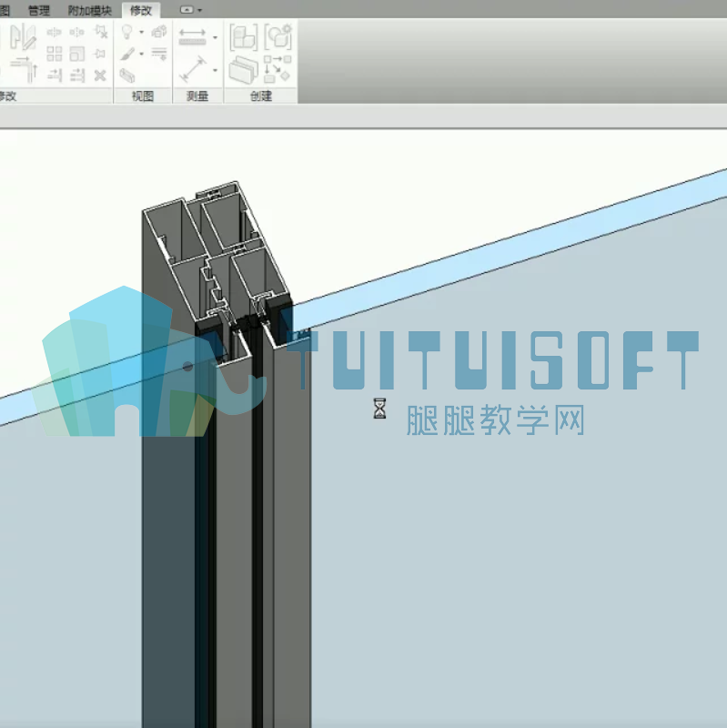Toggle the ribbon minimize button
The height and width of the screenshot is (728, 727).
[187, 10]
